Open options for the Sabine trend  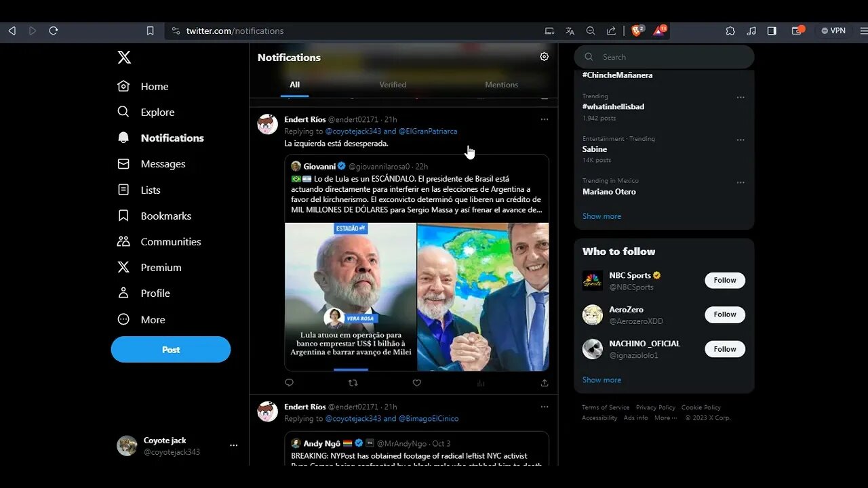click(x=741, y=140)
